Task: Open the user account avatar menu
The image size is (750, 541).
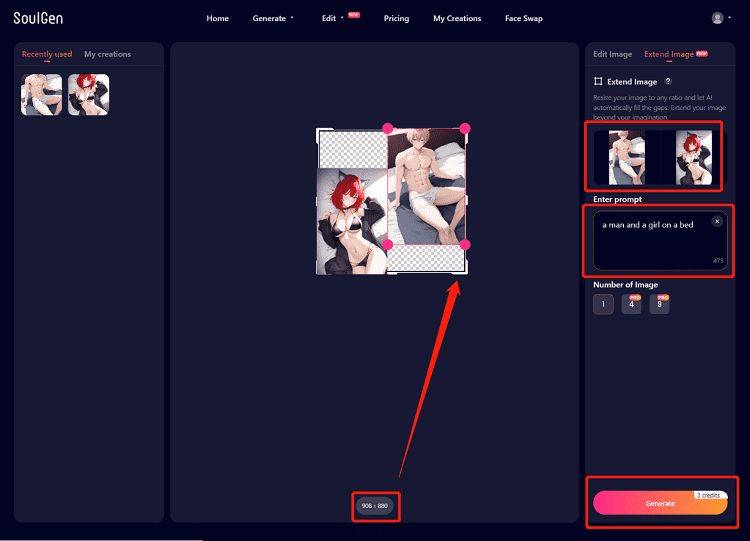Action: point(717,18)
